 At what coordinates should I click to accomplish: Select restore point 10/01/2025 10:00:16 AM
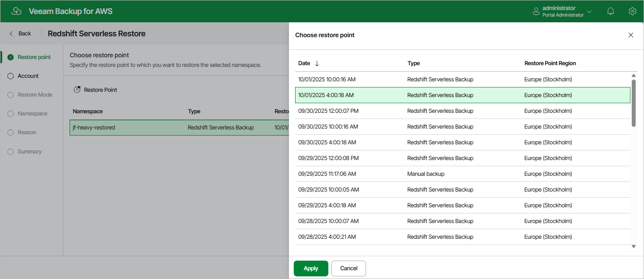click(x=463, y=80)
